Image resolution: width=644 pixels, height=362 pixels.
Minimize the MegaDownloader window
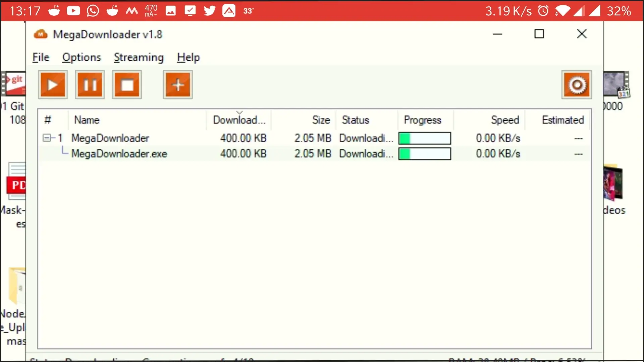coord(497,34)
